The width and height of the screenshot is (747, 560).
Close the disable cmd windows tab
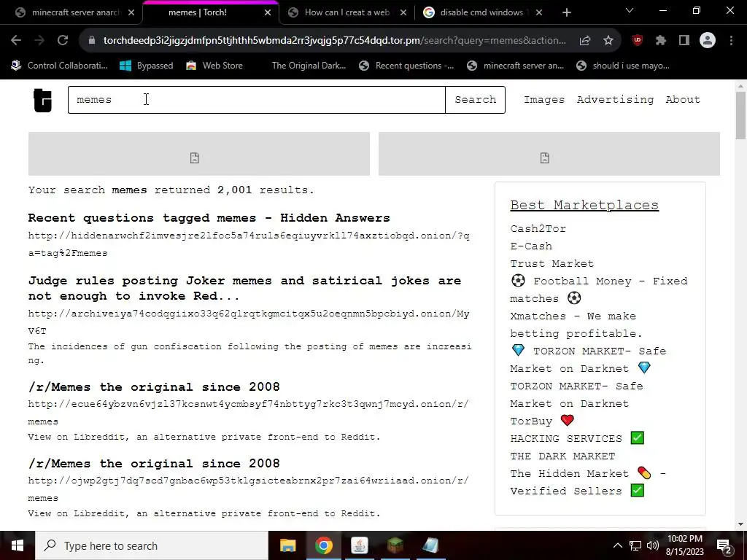[539, 12]
